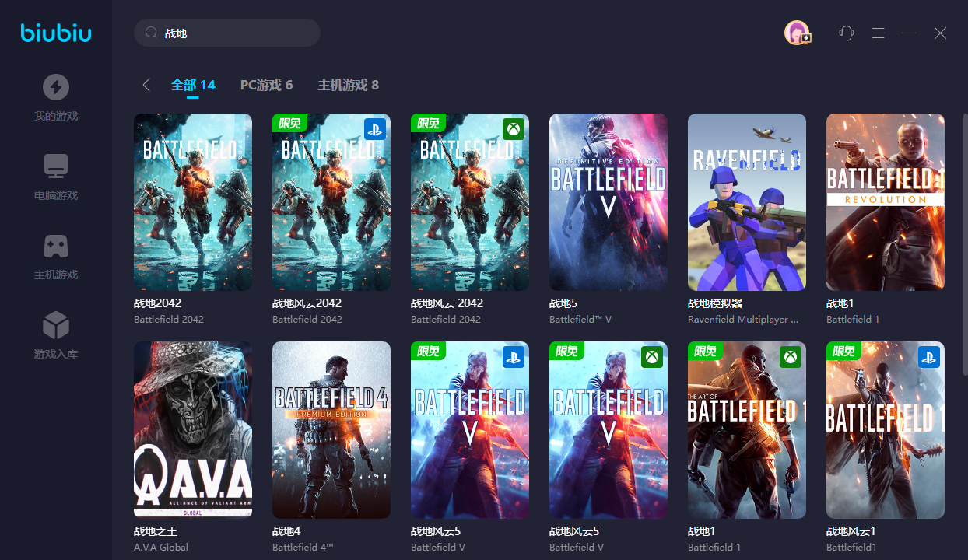Screen dimensions: 968x560
Task: Select the 战地之王 A.V.A Global cover
Action: (x=193, y=430)
